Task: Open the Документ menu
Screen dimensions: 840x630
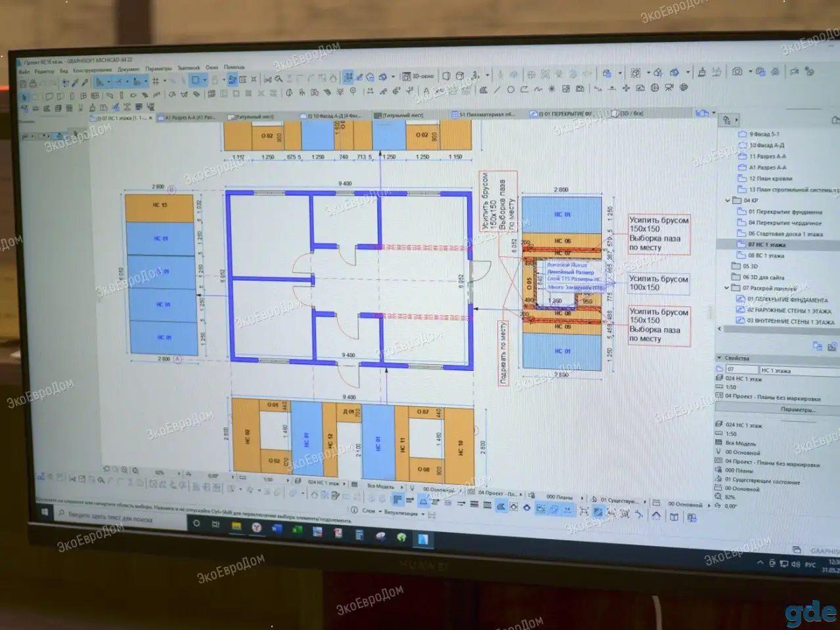Action: pos(129,69)
